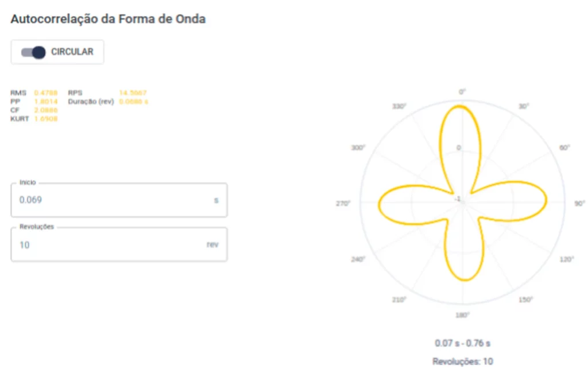Image resolution: width=588 pixels, height=385 pixels.
Task: Click the KURT kurtosis value
Action: click(46, 118)
